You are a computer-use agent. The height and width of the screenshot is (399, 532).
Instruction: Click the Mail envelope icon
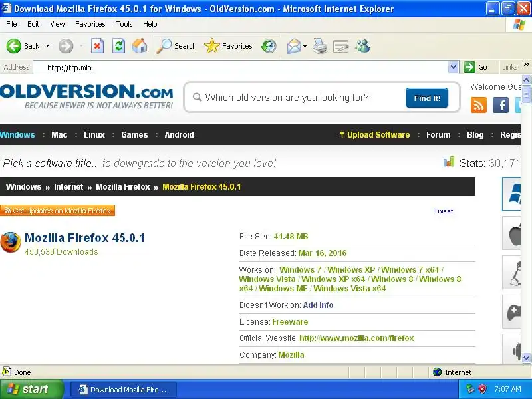pos(293,46)
